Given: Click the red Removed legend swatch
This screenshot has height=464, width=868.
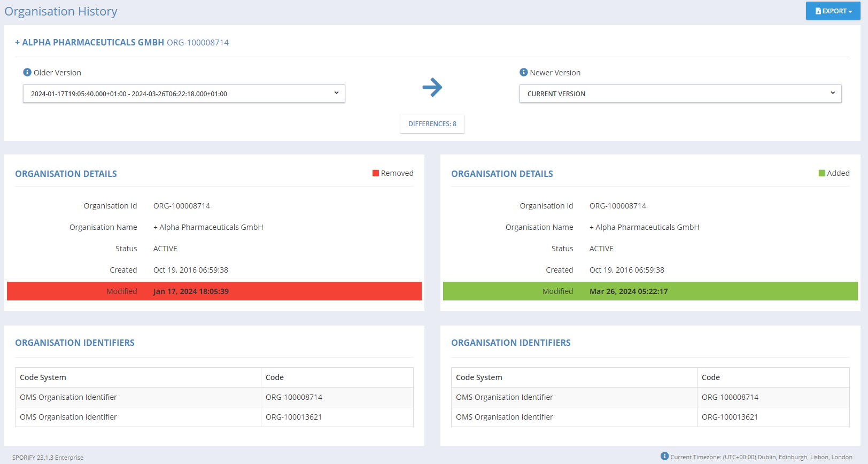Looking at the screenshot, I should pos(376,173).
